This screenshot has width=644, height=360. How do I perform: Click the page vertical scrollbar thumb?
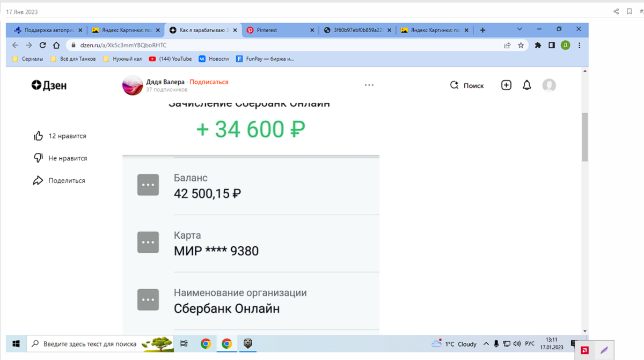tap(584, 137)
